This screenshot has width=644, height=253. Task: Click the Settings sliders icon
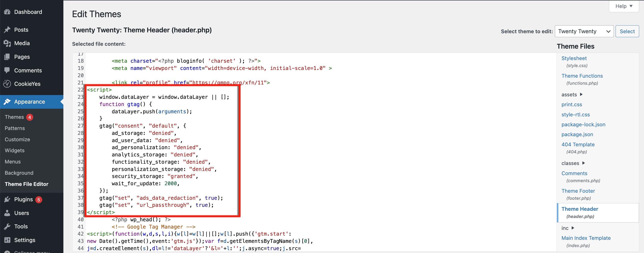click(x=7, y=240)
